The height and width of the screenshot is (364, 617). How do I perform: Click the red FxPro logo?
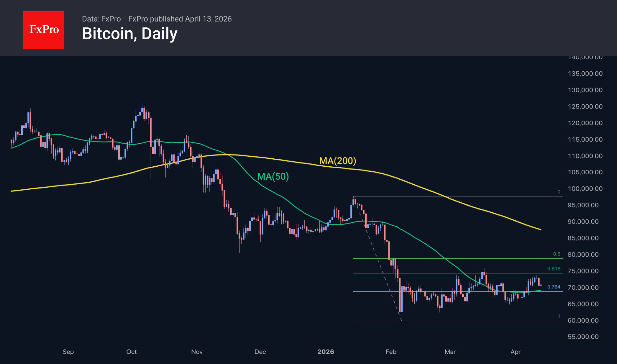point(44,29)
